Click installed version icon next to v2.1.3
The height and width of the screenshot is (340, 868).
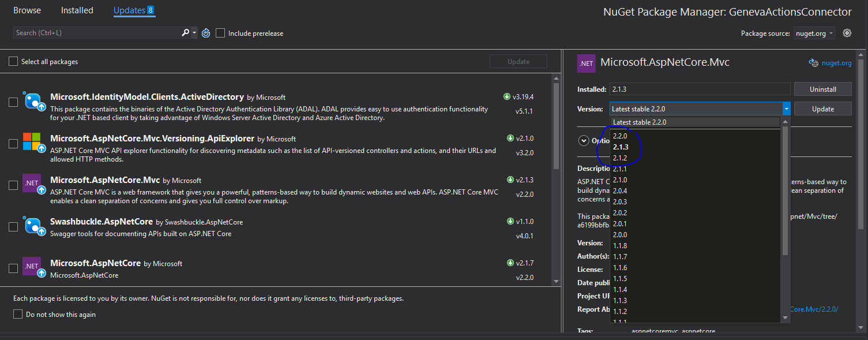510,180
